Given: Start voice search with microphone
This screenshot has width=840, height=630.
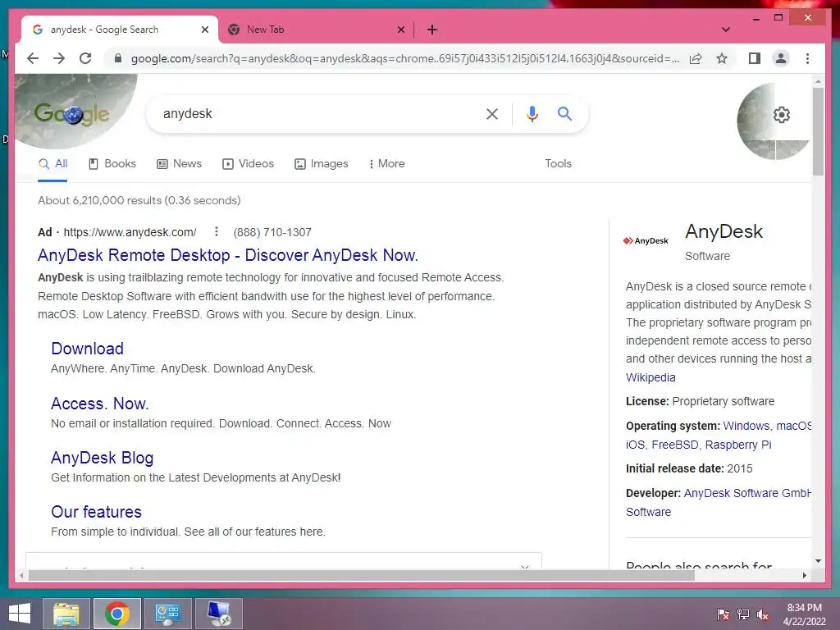Looking at the screenshot, I should tap(532, 113).
